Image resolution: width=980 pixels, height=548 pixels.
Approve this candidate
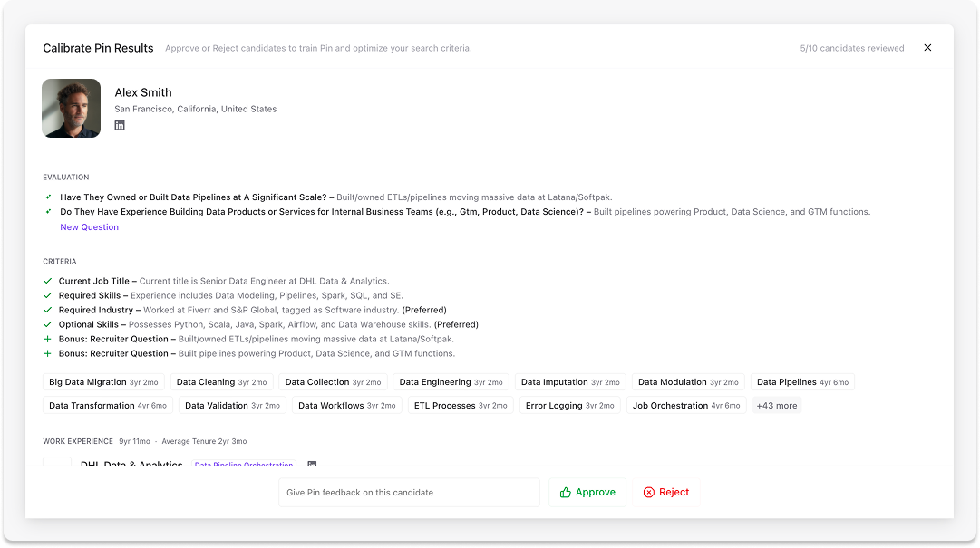pos(587,493)
